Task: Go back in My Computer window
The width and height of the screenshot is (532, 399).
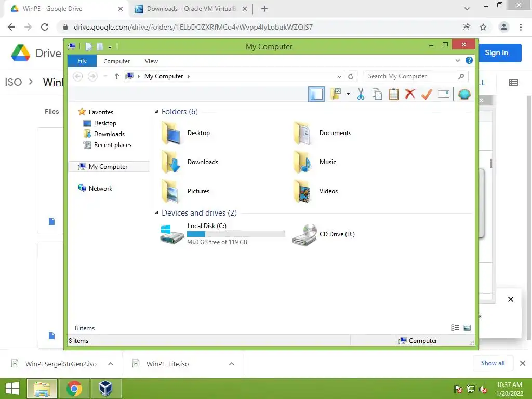Action: (x=78, y=76)
